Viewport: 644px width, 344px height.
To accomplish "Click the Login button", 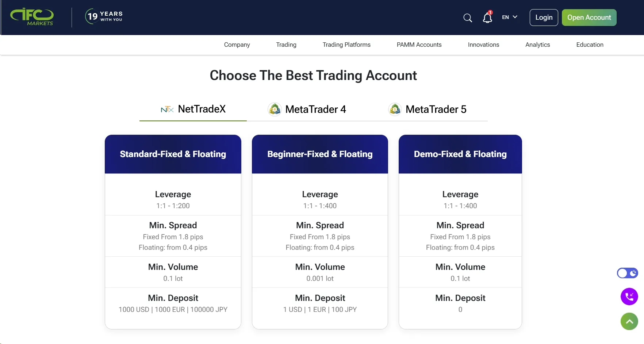I will [x=544, y=18].
